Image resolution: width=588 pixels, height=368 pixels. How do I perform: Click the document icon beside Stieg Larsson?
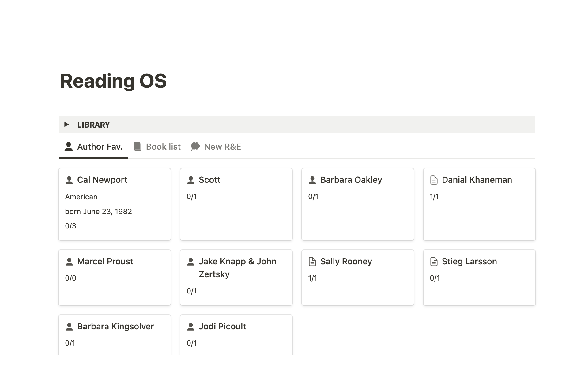point(434,262)
